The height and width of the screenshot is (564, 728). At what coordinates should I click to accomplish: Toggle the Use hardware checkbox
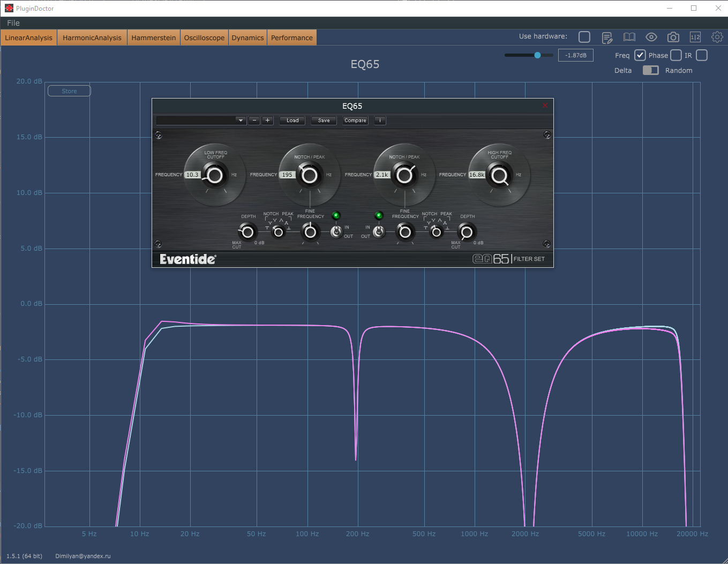coord(584,36)
